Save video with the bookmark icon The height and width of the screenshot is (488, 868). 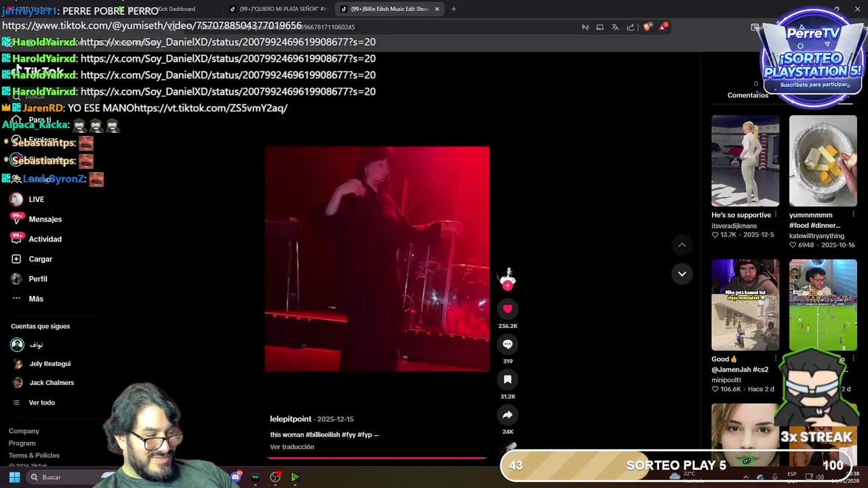tap(507, 380)
